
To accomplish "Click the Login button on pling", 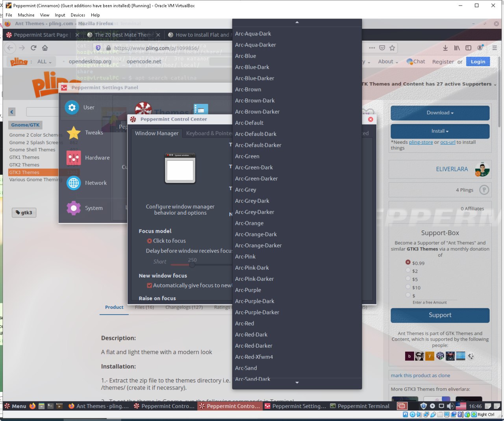I will 478,61.
